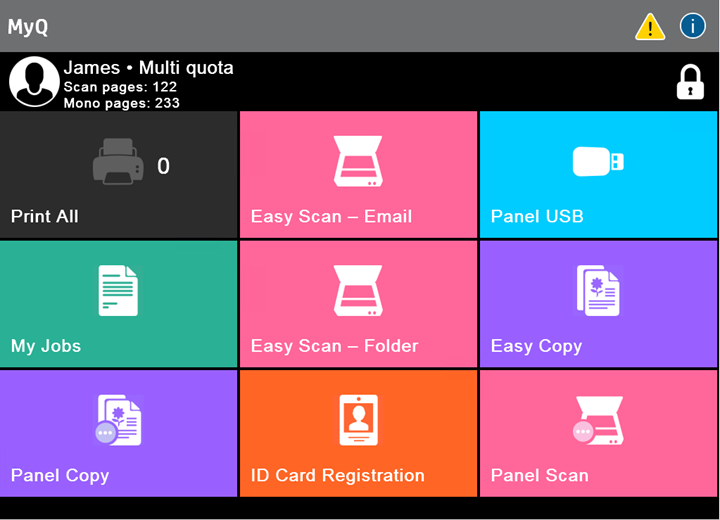Open the My Jobs document tile

click(x=118, y=304)
